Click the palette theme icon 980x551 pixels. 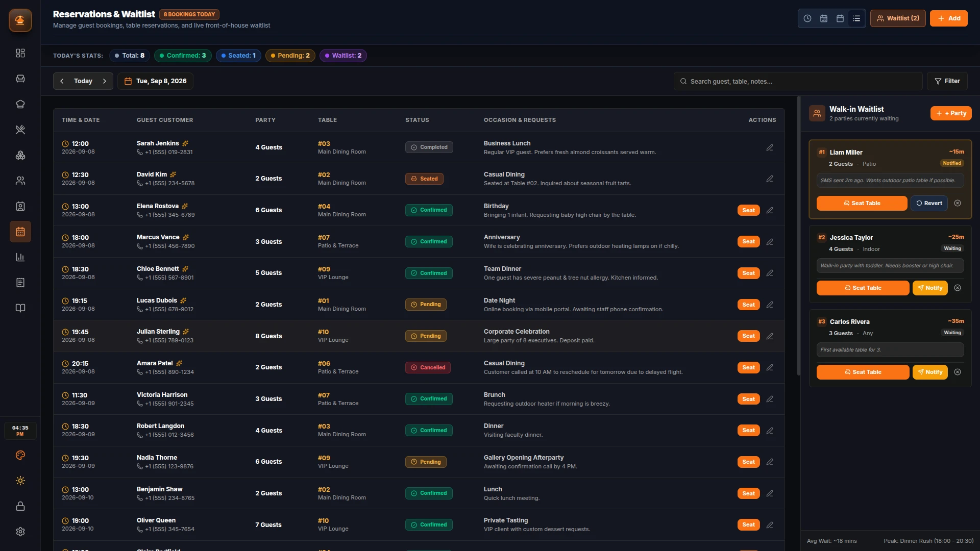pyautogui.click(x=20, y=455)
